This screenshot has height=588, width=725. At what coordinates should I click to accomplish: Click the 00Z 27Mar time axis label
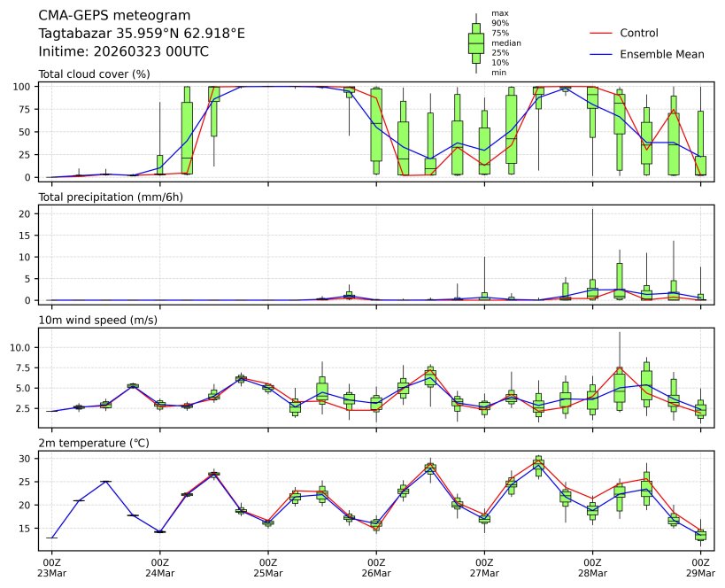pos(484,567)
